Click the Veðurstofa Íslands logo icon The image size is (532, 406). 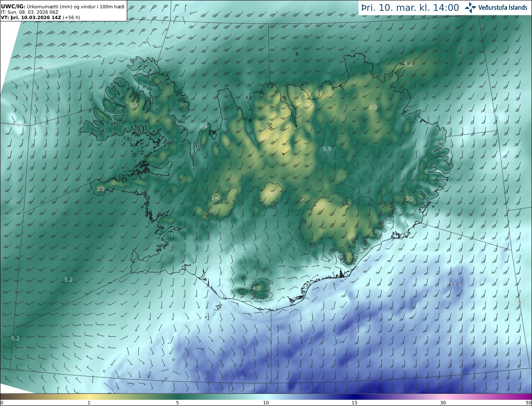pos(471,7)
